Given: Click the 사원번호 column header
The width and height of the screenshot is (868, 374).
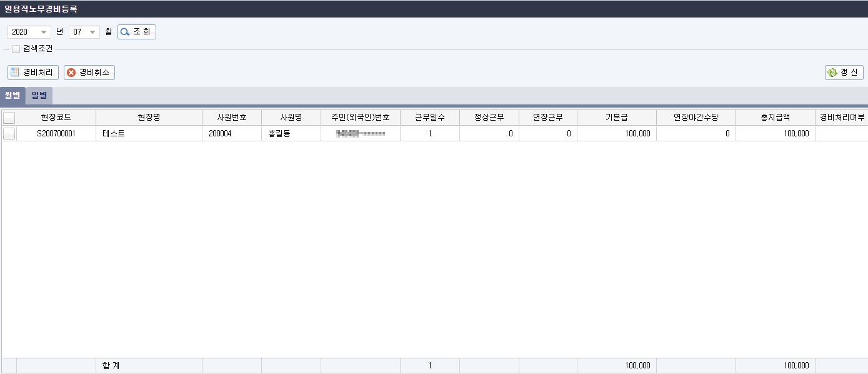Looking at the screenshot, I should click(232, 118).
